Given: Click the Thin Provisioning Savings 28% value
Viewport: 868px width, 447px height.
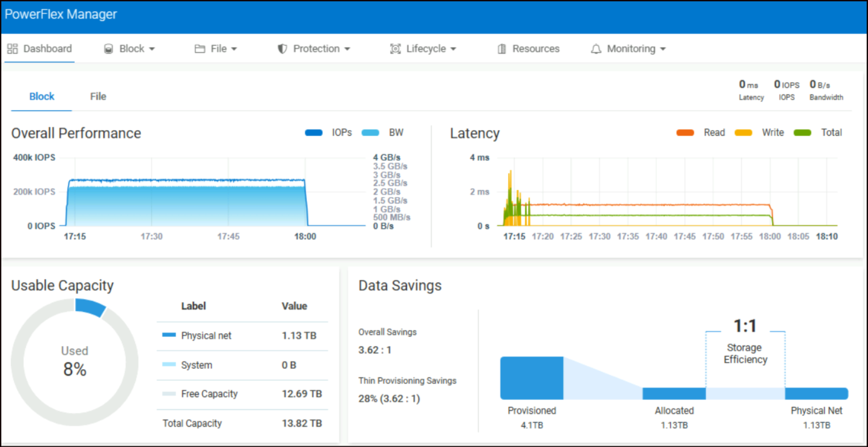Looking at the screenshot, I should click(x=389, y=398).
